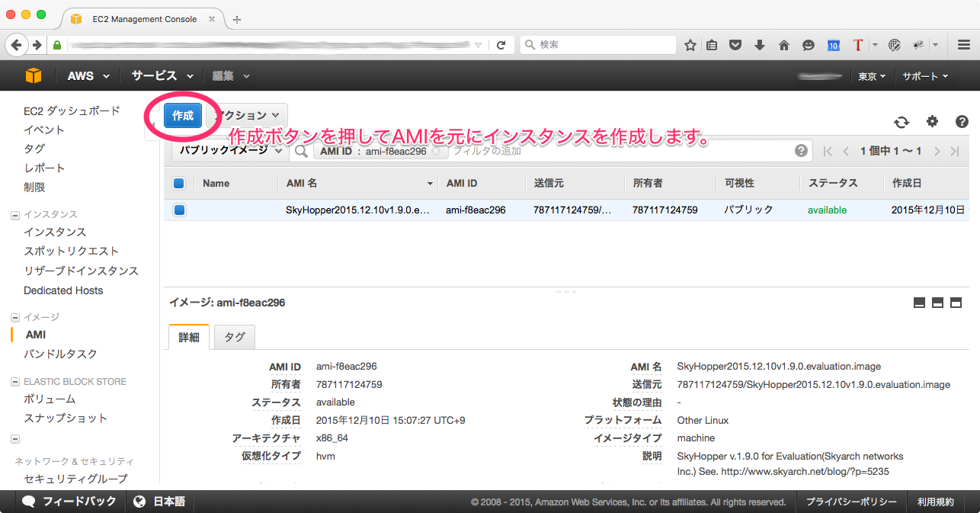Go forward with browser forward arrow
Screen dimensions: 980x513
pos(37,45)
